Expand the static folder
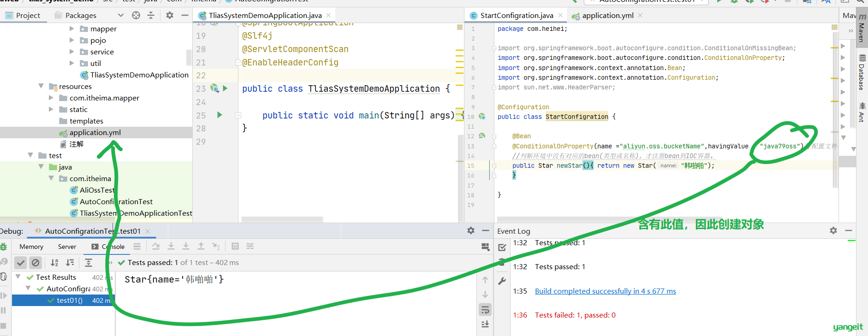The image size is (868, 336). [51, 109]
